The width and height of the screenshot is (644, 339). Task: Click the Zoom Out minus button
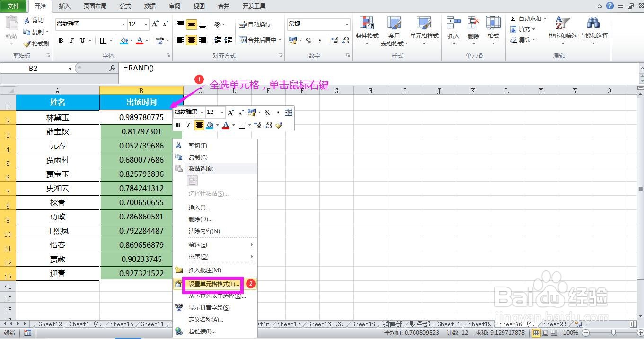click(585, 333)
